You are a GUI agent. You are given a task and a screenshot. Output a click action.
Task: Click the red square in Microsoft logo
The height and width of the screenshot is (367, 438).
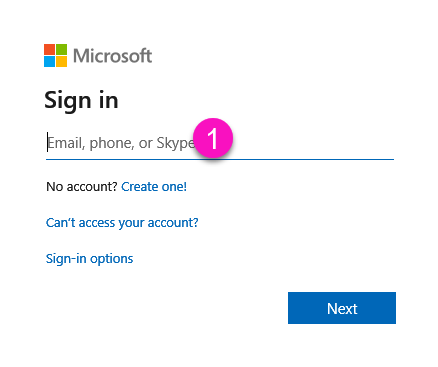coord(49,49)
